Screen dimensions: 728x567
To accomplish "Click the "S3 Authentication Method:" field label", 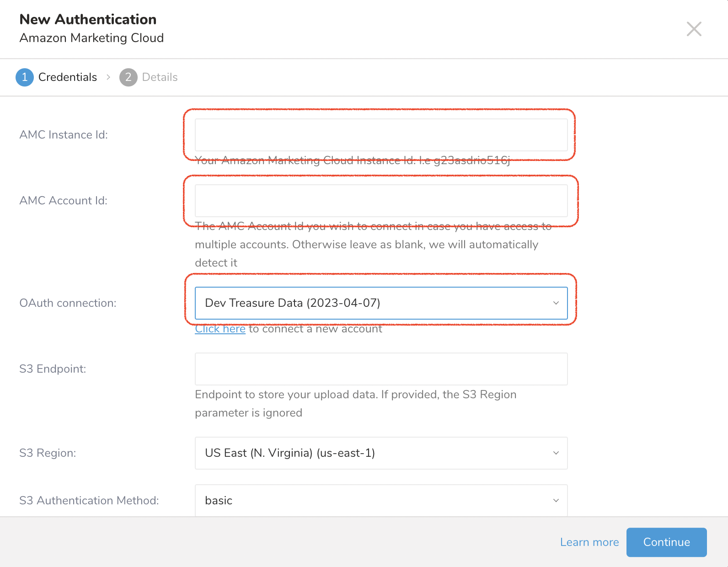I will tap(89, 501).
